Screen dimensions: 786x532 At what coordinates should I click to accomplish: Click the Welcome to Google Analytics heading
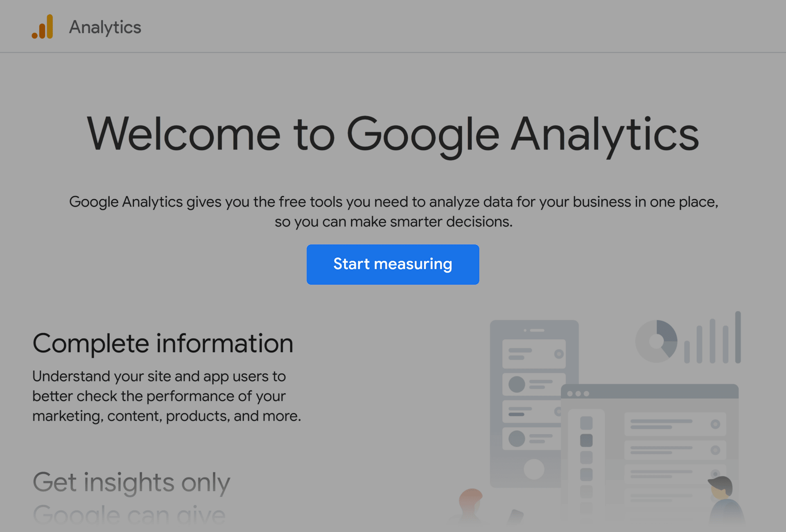coord(393,134)
